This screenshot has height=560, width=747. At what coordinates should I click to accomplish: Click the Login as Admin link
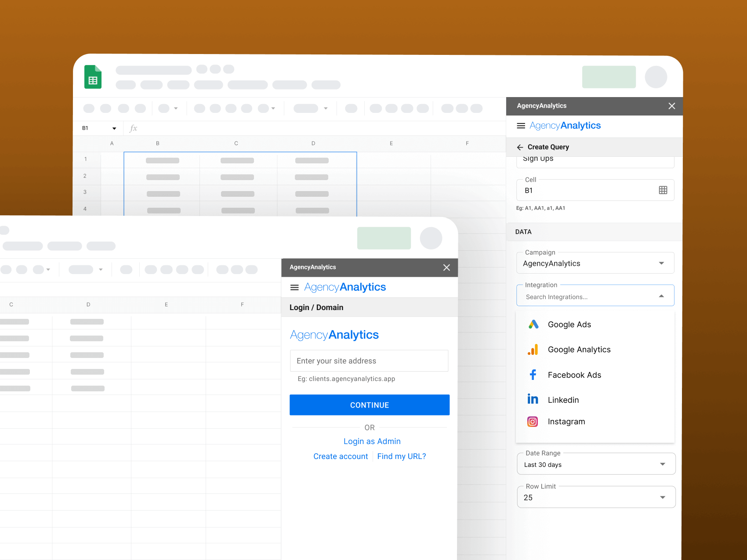click(x=372, y=441)
